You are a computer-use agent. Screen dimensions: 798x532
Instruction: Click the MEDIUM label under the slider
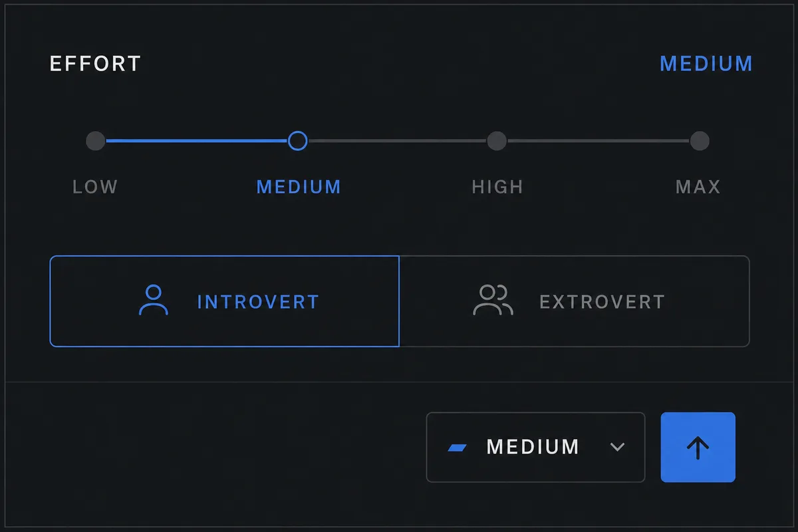pos(299,187)
